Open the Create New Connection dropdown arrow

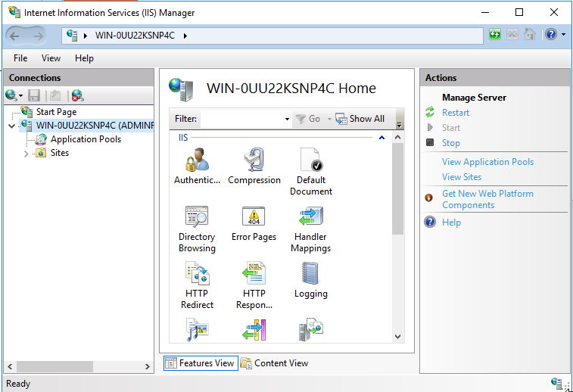click(21, 95)
